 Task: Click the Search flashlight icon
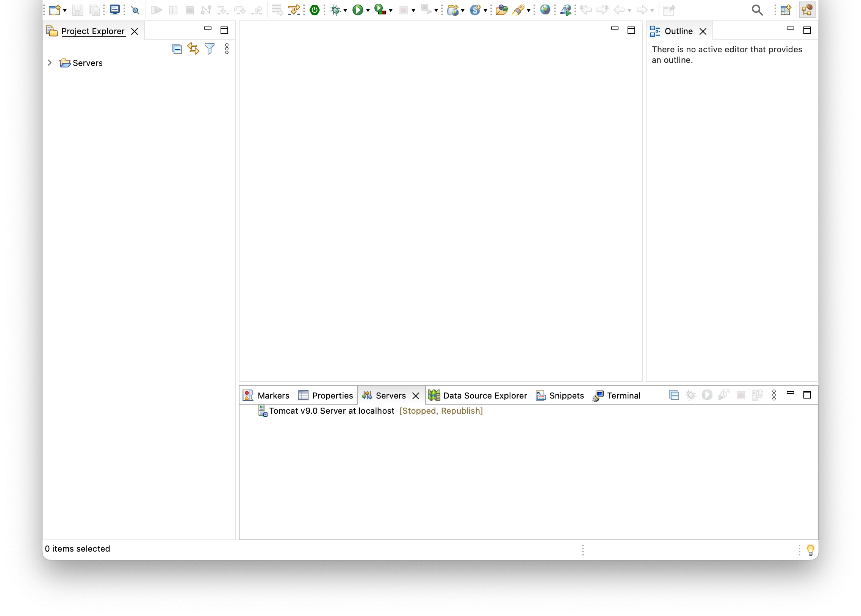click(x=518, y=10)
